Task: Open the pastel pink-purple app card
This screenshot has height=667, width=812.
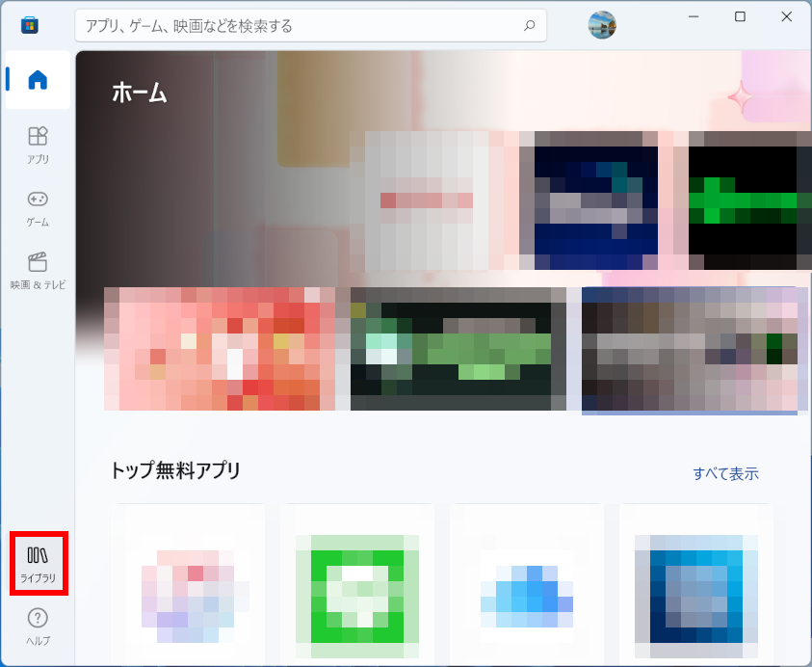Action: point(188,584)
